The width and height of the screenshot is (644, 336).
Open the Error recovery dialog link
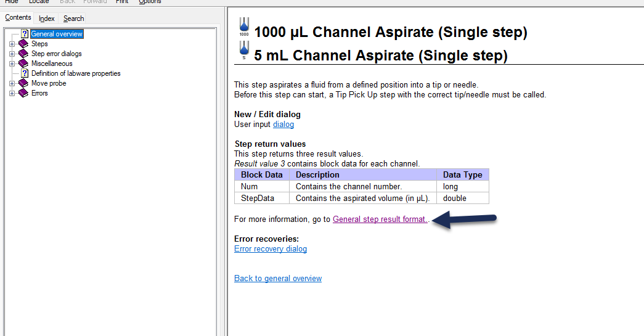(x=271, y=249)
